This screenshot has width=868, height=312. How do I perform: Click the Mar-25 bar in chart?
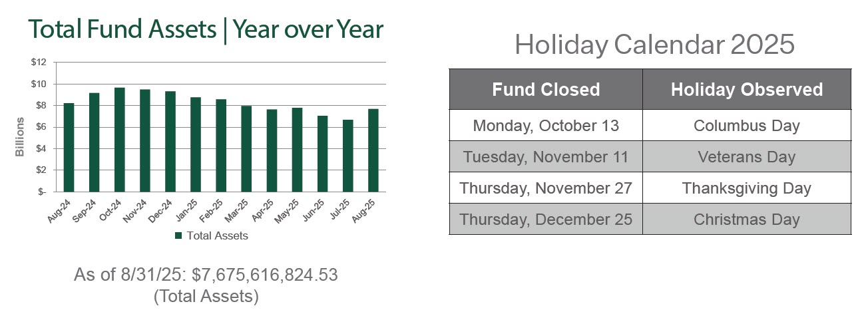point(246,149)
